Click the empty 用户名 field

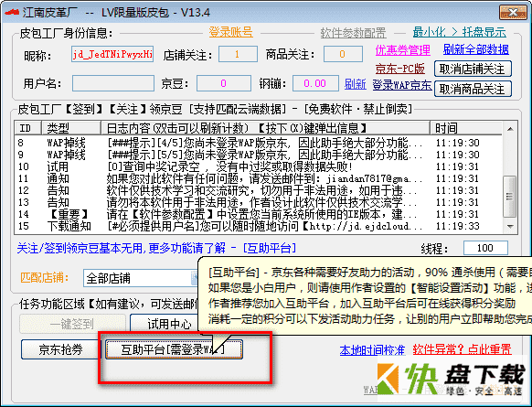[113, 83]
